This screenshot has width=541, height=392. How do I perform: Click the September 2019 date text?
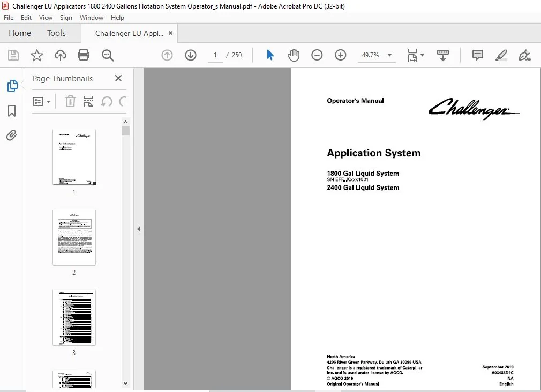pos(498,367)
